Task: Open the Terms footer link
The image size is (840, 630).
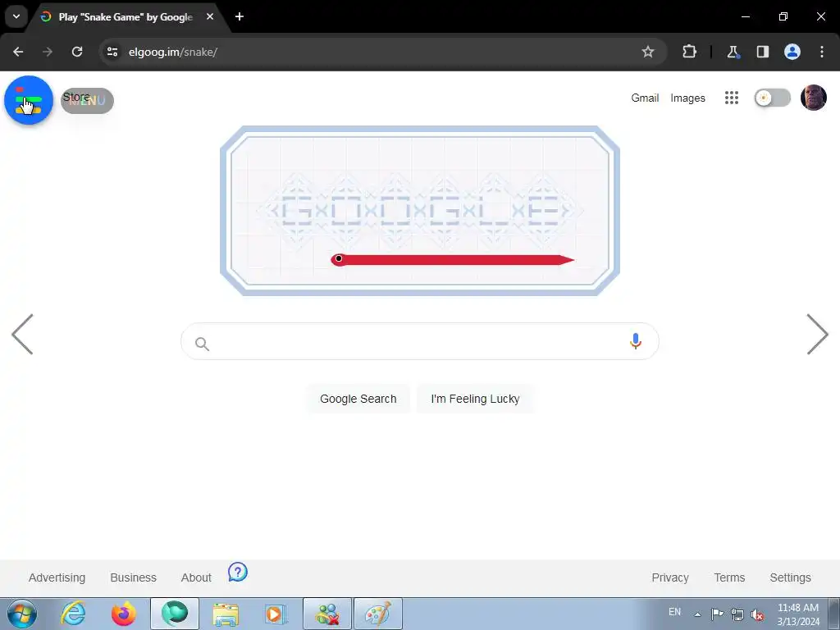Action: [x=729, y=577]
